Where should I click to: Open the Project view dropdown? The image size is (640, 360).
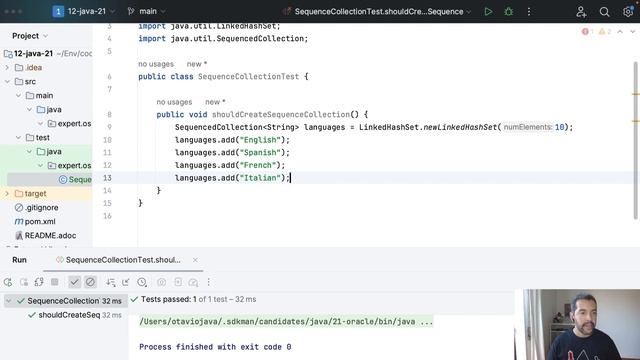click(30, 36)
